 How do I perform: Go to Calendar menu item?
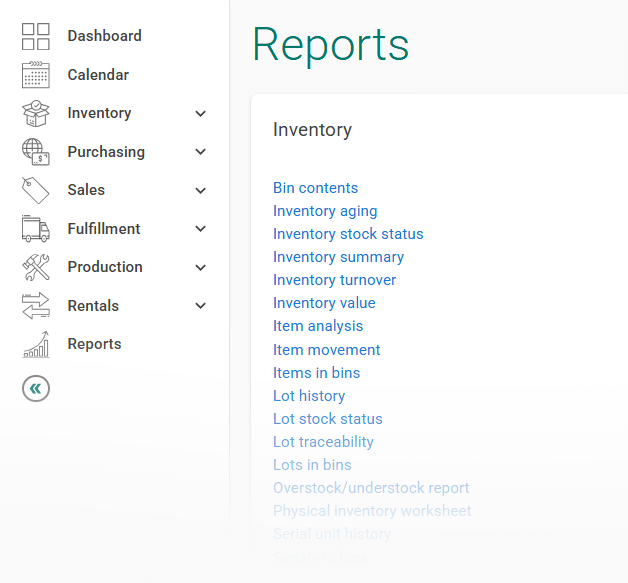click(x=98, y=74)
